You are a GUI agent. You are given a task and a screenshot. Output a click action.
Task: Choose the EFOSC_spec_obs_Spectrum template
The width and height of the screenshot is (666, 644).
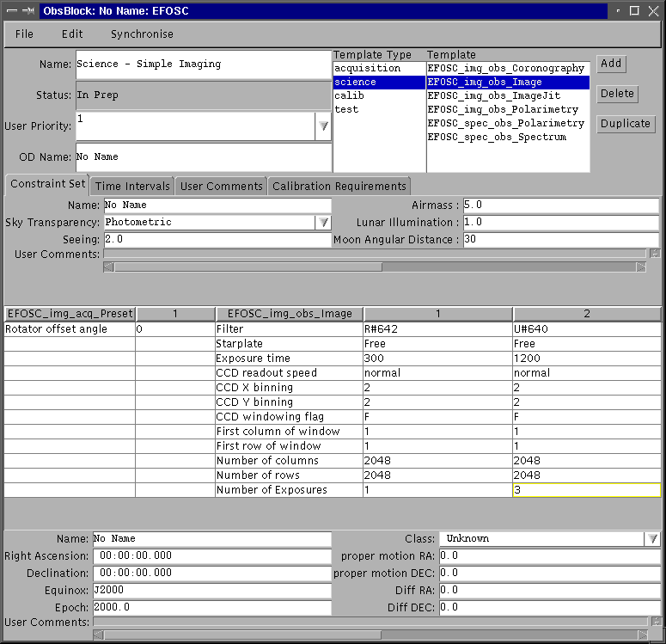coord(497,137)
